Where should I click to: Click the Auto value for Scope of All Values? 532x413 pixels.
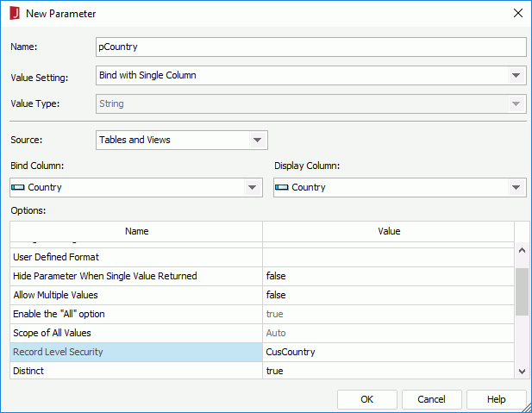[389, 333]
